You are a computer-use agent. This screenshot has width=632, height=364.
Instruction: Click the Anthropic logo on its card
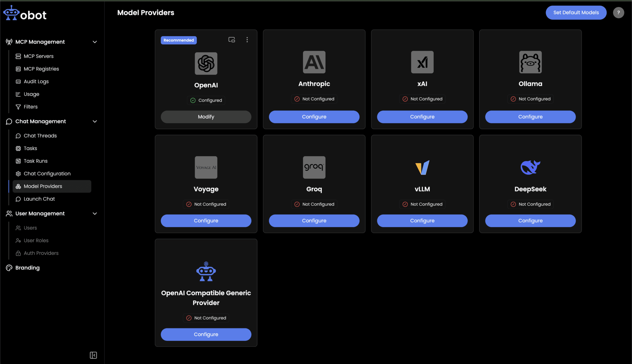tap(314, 62)
